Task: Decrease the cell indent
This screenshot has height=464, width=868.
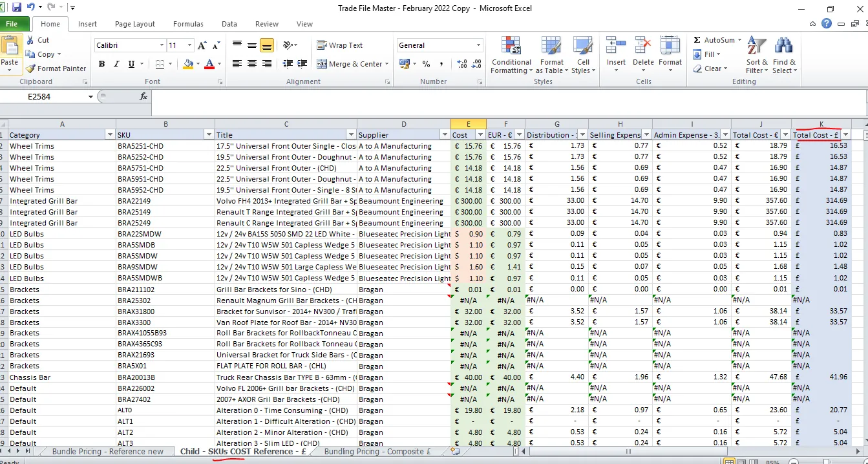Action: [288, 64]
